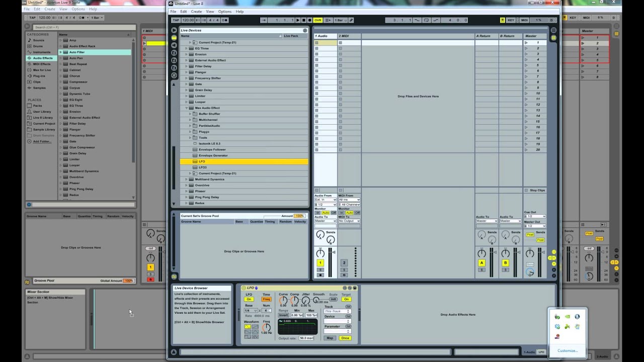
Task: Enable Draw Mode pencil in Live 8
Action: click(x=351, y=20)
